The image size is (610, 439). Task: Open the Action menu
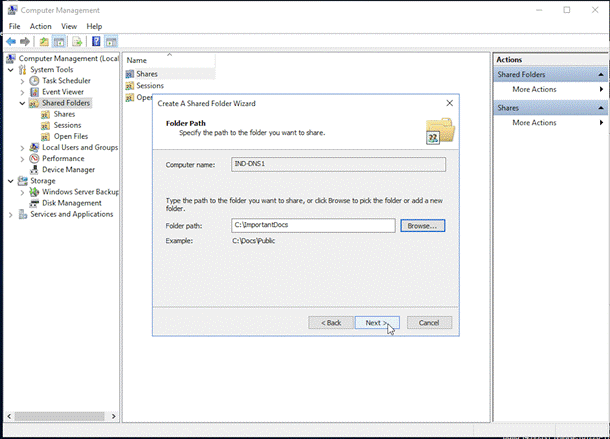40,26
